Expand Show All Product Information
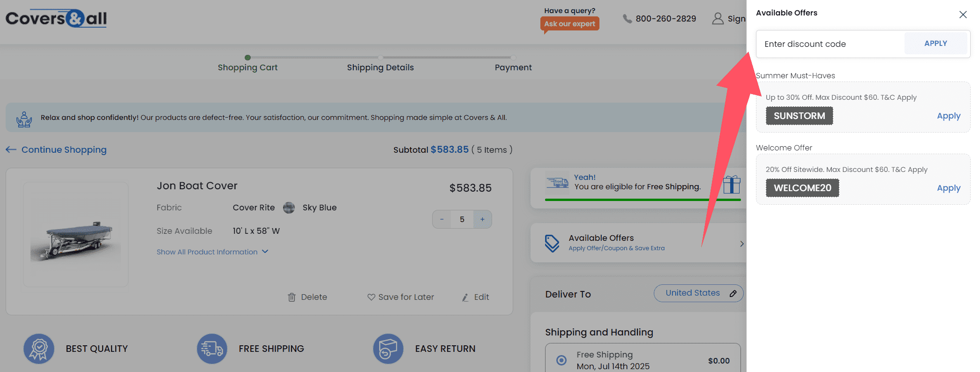The height and width of the screenshot is (372, 980). click(212, 252)
